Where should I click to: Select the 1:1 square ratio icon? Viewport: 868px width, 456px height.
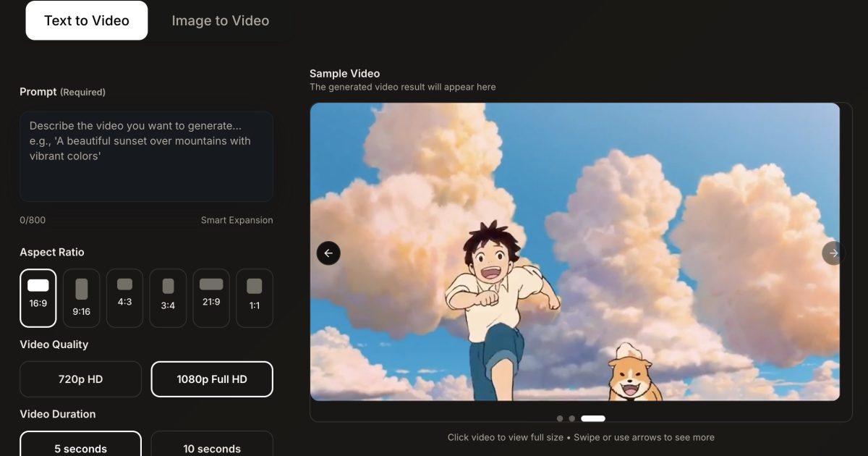(x=255, y=297)
